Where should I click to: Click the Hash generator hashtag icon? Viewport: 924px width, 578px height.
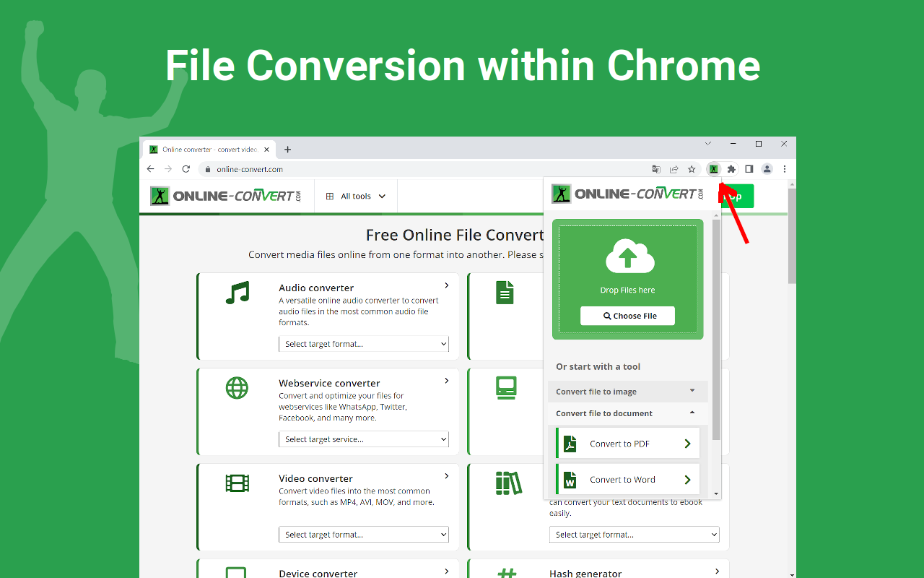[x=507, y=572]
